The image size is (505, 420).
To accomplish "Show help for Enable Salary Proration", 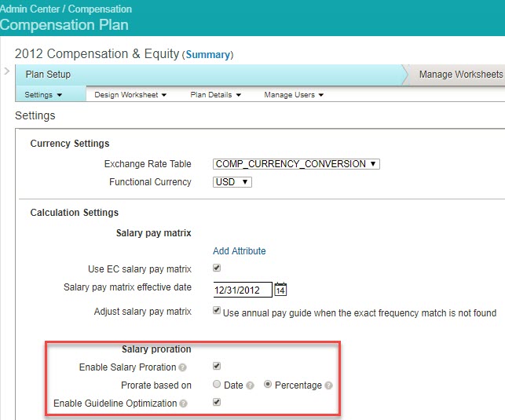I will point(183,367).
